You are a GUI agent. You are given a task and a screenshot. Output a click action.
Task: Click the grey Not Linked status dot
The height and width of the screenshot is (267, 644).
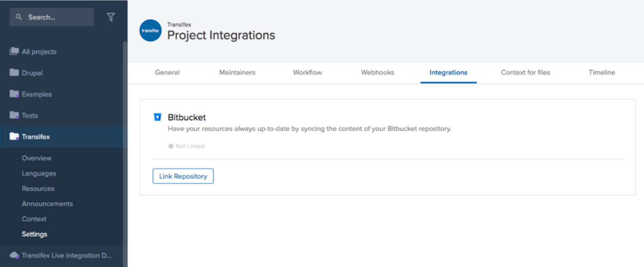point(171,146)
